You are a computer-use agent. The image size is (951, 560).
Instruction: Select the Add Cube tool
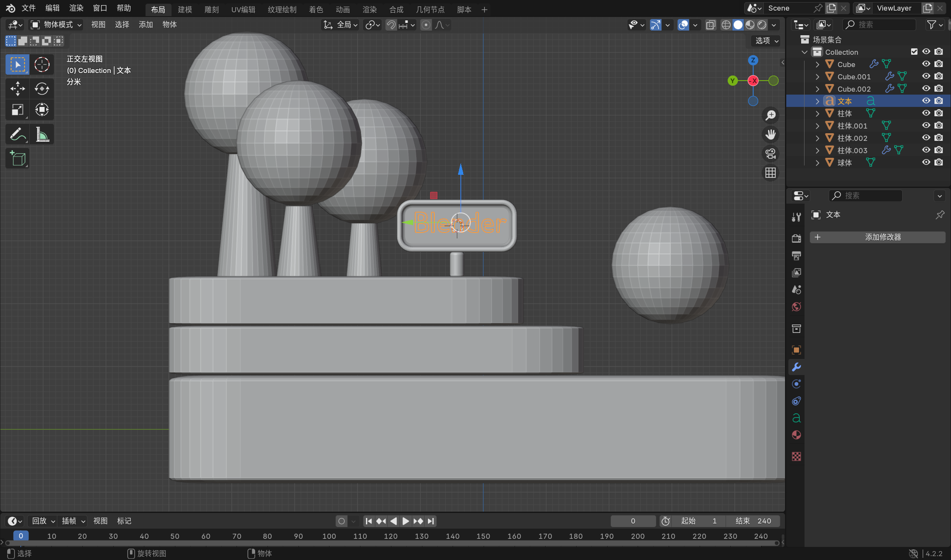(17, 159)
